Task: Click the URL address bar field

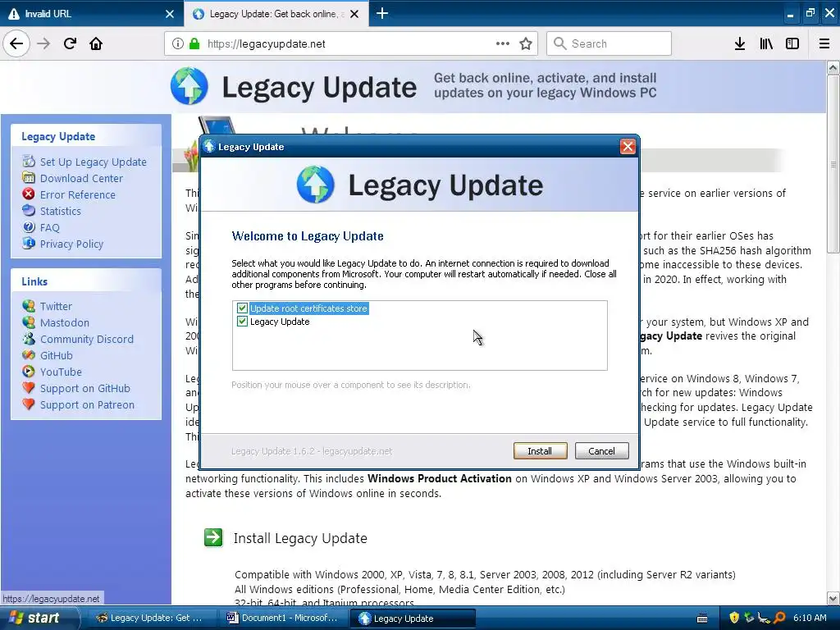Action: 351,43
